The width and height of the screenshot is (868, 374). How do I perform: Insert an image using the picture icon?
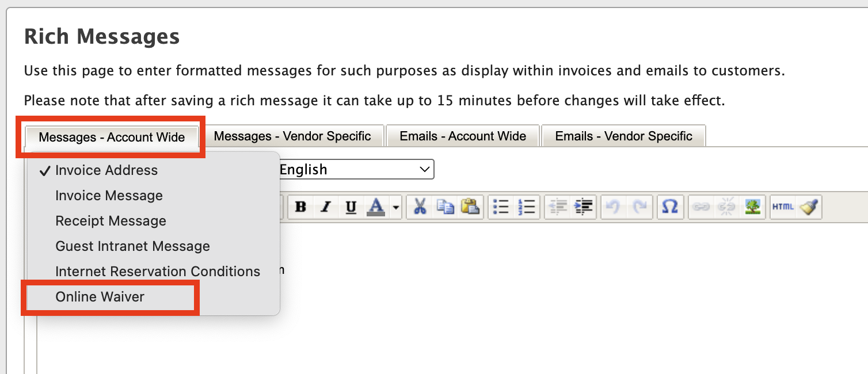pyautogui.click(x=752, y=207)
